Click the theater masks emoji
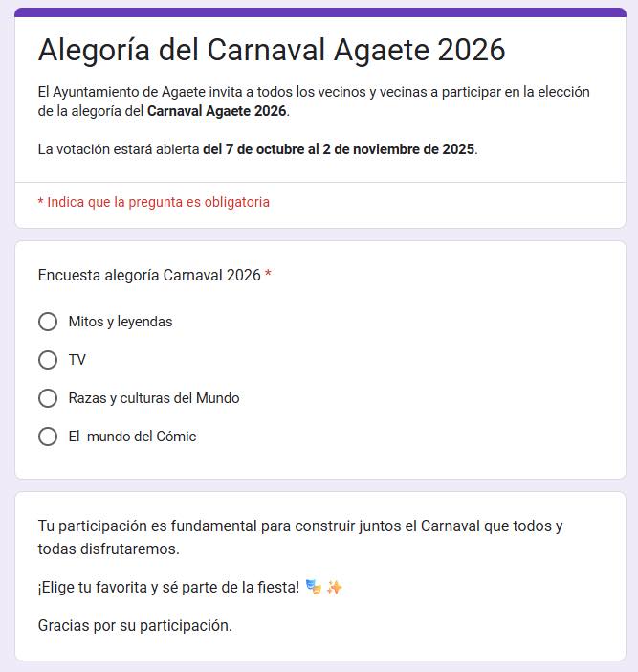This screenshot has width=638, height=672. tap(314, 587)
